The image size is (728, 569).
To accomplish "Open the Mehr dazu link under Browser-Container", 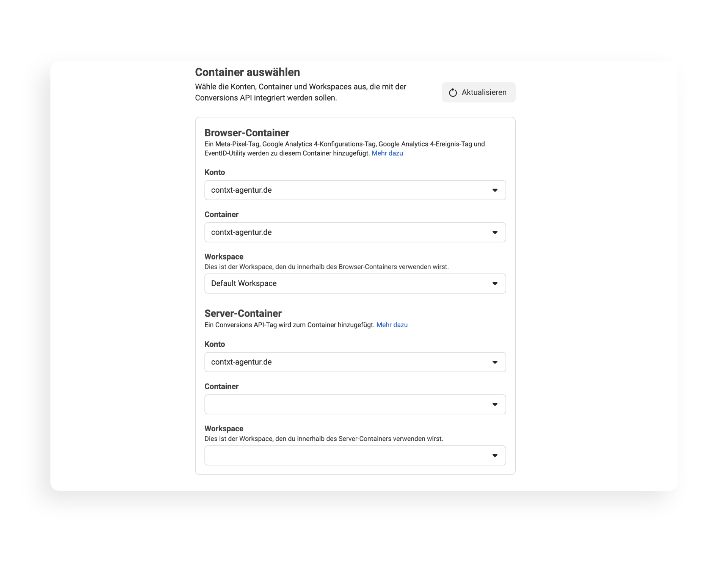I will (387, 153).
